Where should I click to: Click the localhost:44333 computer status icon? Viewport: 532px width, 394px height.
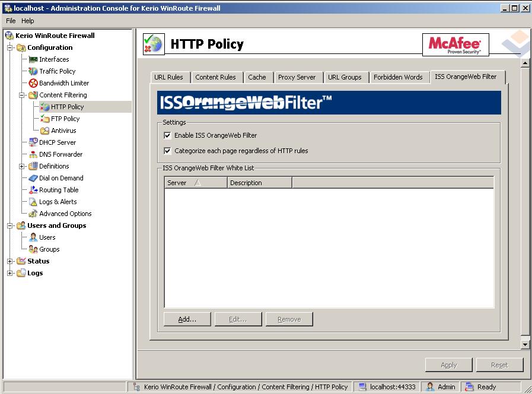[x=362, y=387]
